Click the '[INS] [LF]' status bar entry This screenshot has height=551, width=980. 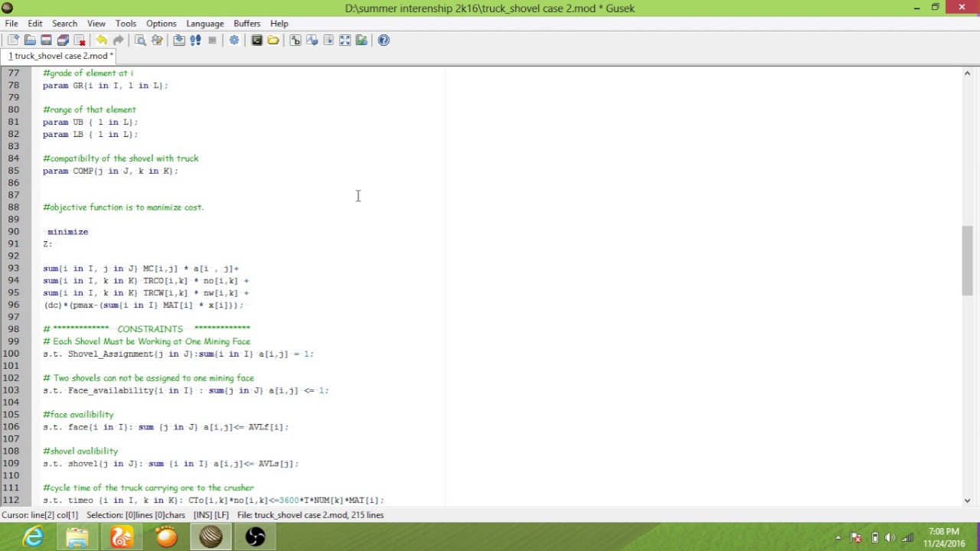211,515
